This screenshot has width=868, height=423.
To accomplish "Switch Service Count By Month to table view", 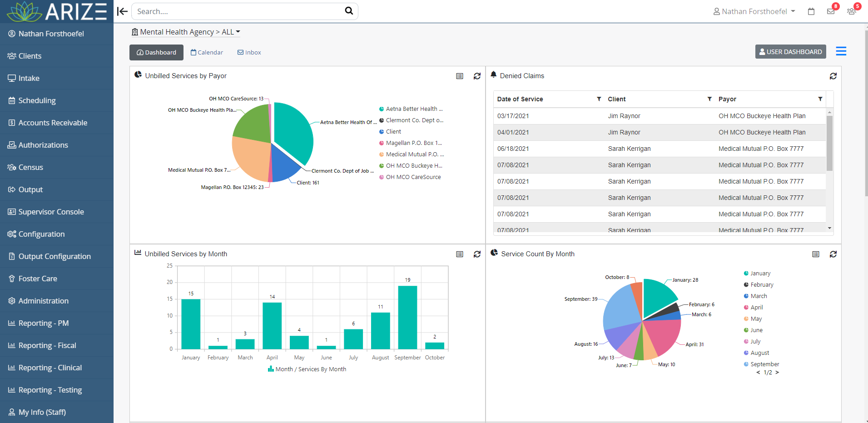I will coord(815,254).
